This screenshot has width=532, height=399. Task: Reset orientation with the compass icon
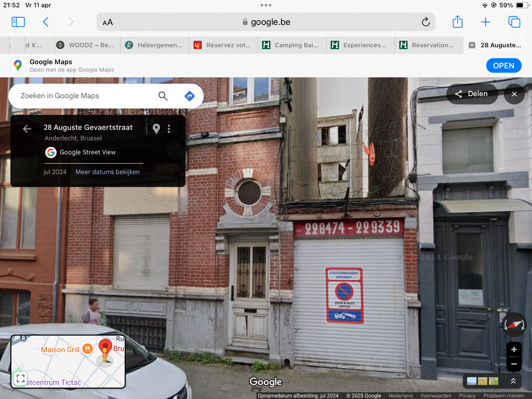(x=514, y=325)
